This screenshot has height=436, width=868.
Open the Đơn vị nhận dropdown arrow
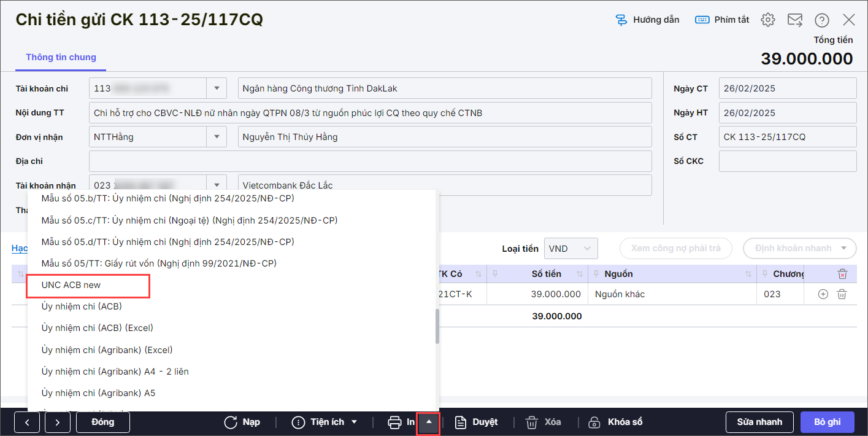click(x=217, y=137)
